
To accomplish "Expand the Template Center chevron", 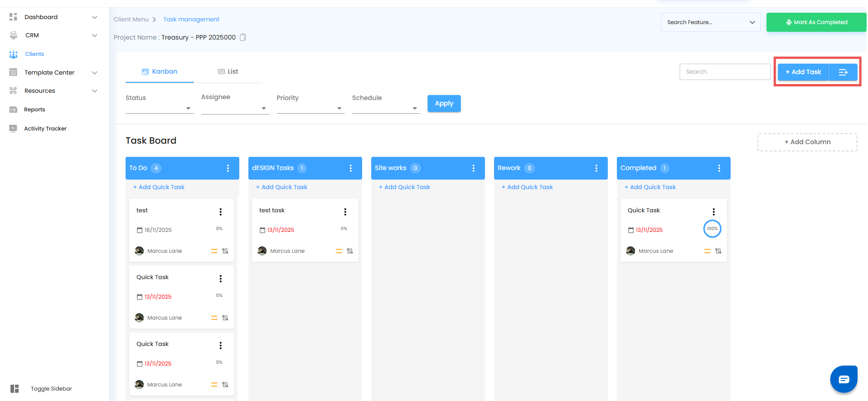I will (x=95, y=73).
